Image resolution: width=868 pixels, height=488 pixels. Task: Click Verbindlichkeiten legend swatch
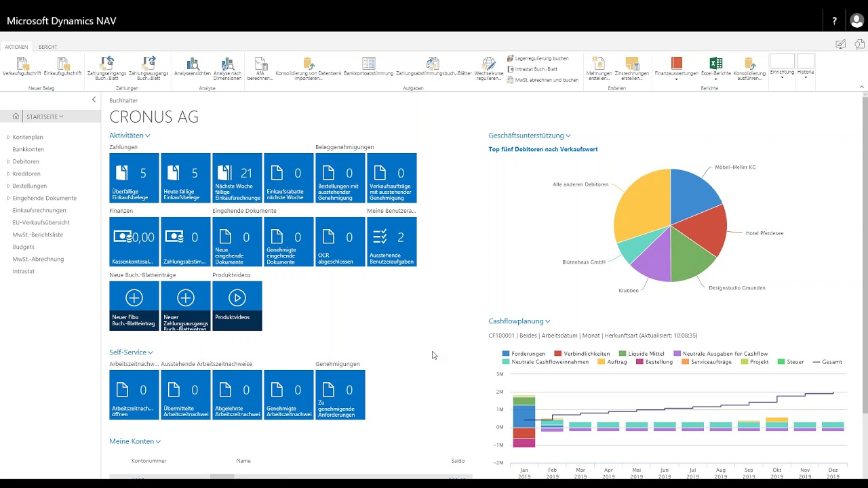[558, 354]
